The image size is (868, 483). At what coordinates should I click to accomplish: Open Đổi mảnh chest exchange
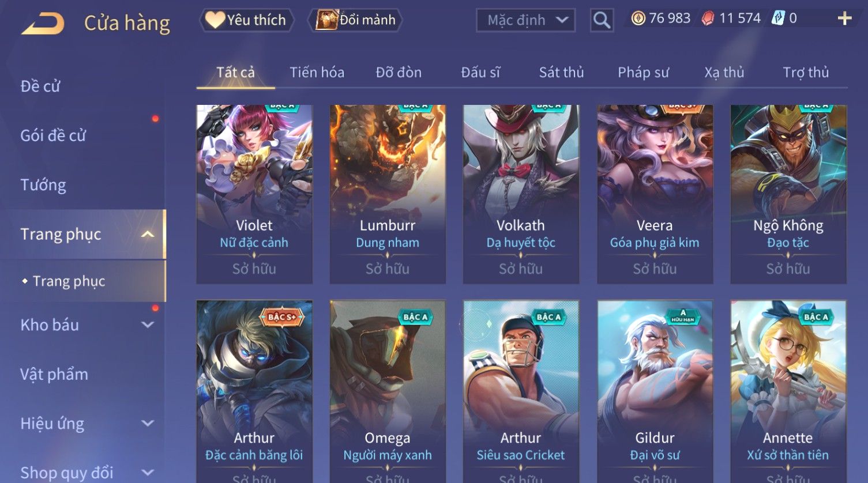356,20
